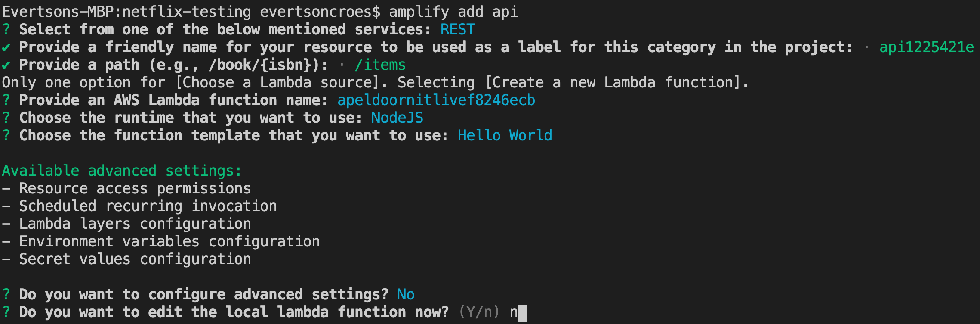Click the Available advanced settings heading
Image resolution: width=980 pixels, height=324 pixels.
coord(122,171)
